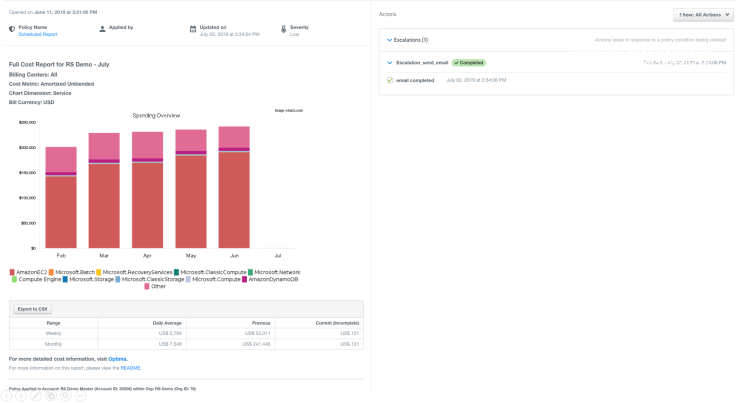This screenshot has height=403, width=750.
Task: Collapse the Escalations (1) section
Action: pyautogui.click(x=390, y=40)
